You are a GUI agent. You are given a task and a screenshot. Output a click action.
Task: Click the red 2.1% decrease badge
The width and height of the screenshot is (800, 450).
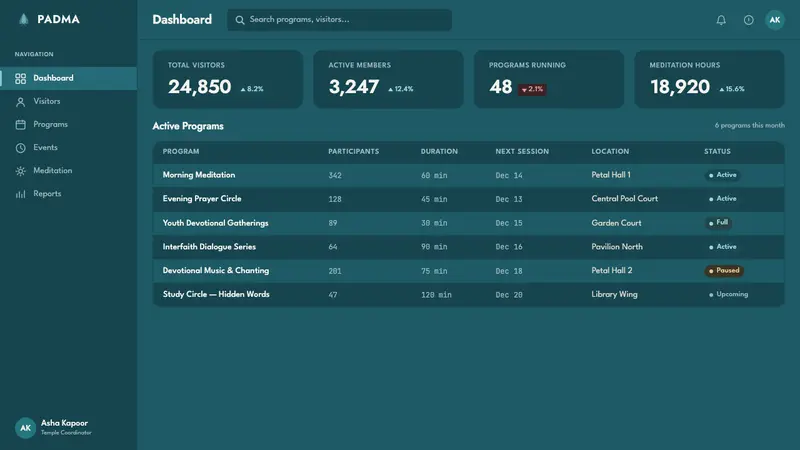[x=532, y=89]
